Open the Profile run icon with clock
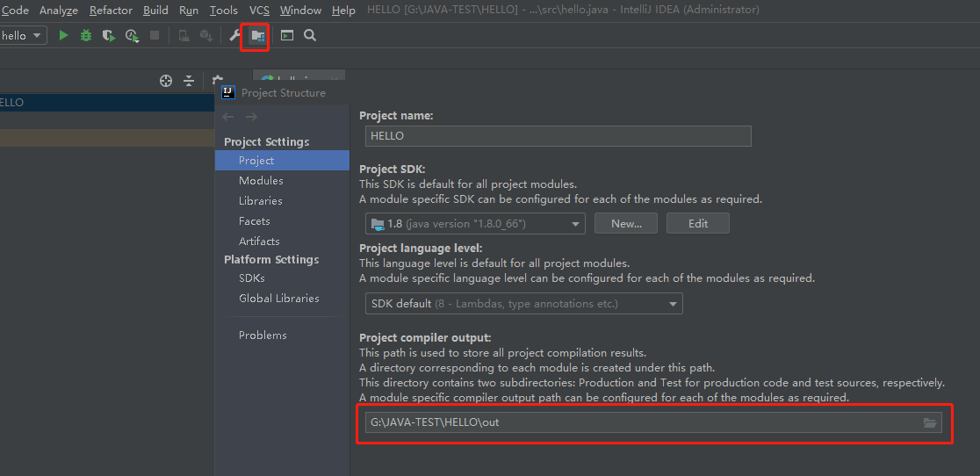 point(132,36)
